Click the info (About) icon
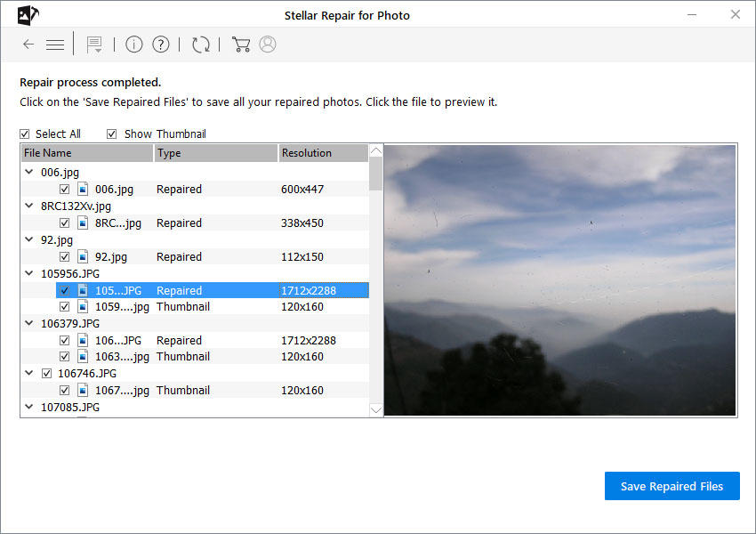 tap(133, 44)
